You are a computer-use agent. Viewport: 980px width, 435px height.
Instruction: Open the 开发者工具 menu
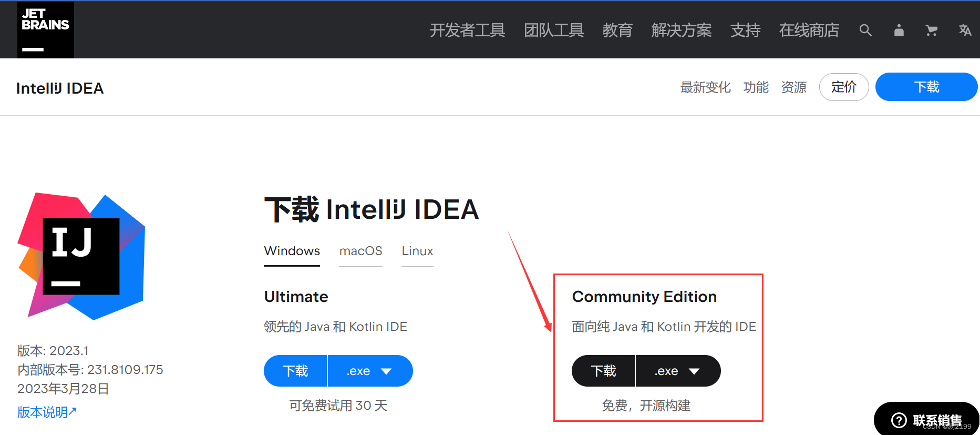(x=467, y=31)
